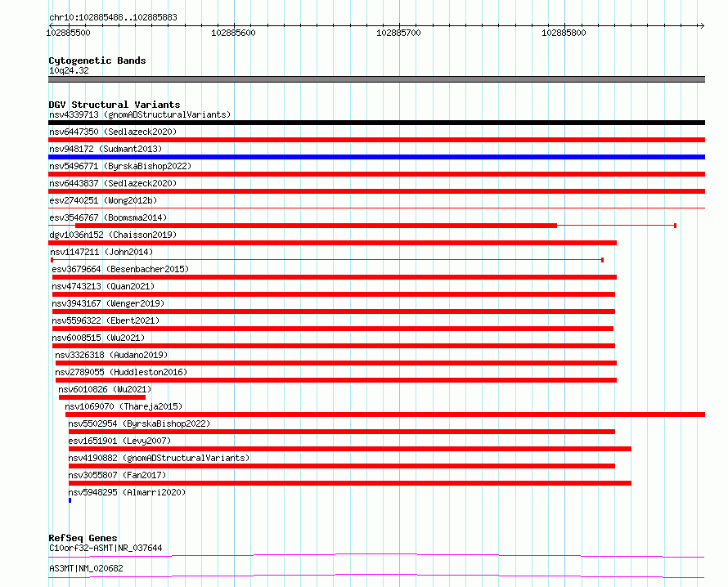
Task: Open nsv5948295 (Almarri2020) label
Action: tap(127, 492)
